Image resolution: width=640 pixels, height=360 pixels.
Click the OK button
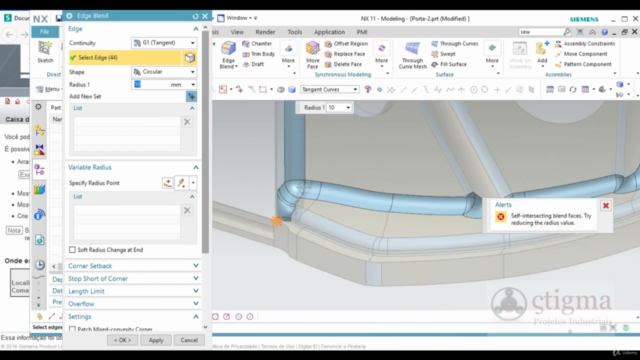pyautogui.click(x=122, y=340)
